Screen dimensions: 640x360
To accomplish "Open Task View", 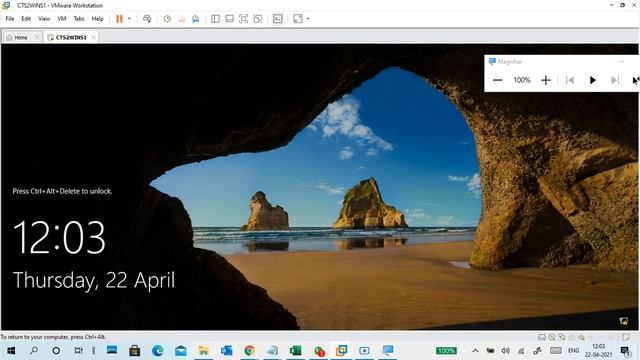I will (78, 351).
